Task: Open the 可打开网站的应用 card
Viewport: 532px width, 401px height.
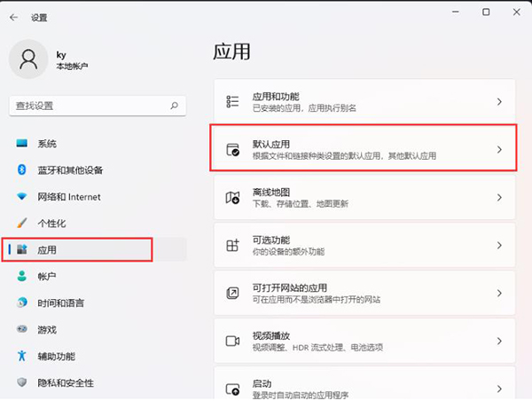Action: pos(364,293)
